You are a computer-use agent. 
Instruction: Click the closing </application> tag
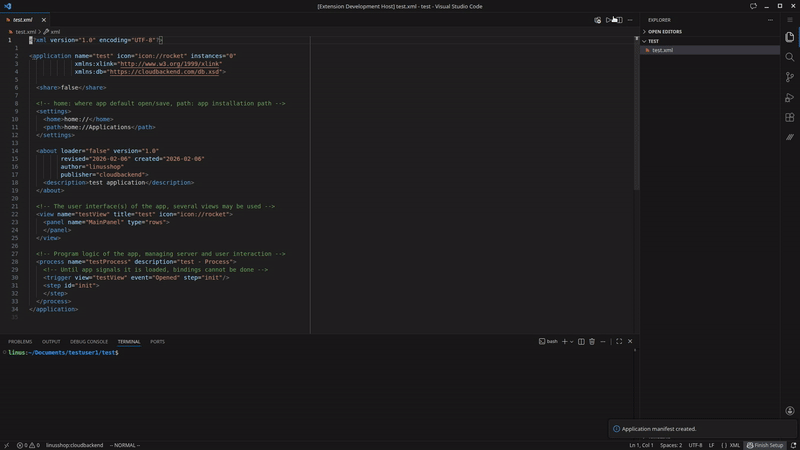click(54, 309)
